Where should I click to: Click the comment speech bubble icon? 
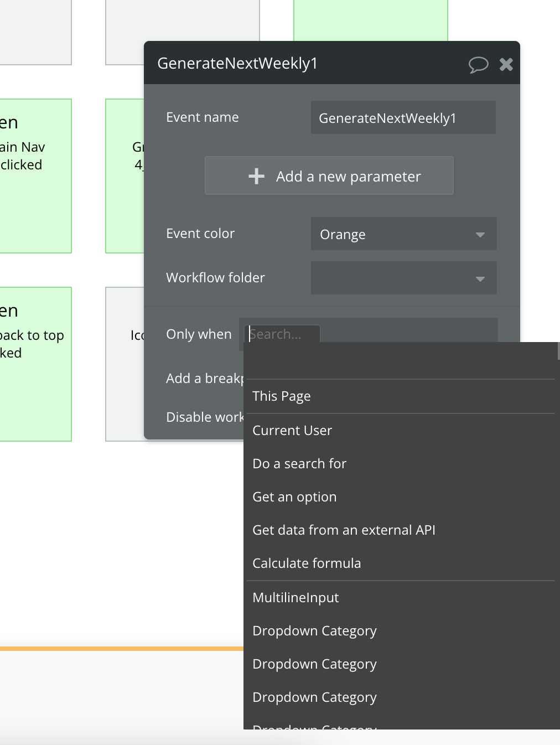(478, 64)
